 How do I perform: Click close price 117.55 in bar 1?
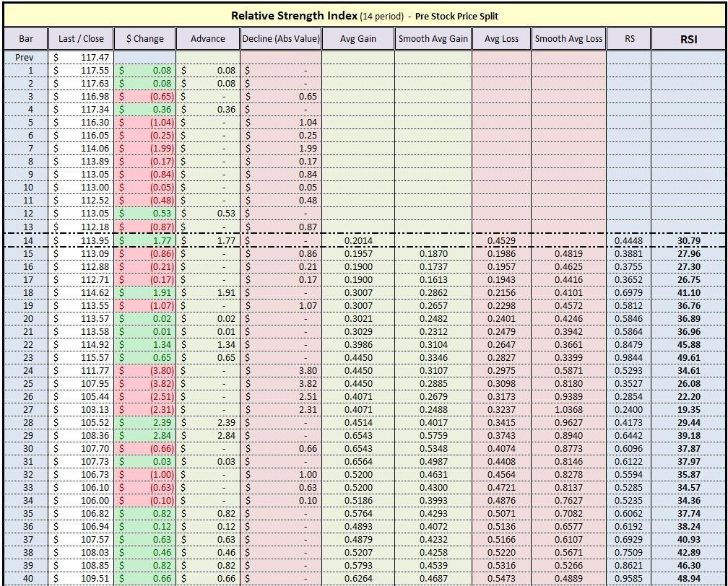pyautogui.click(x=81, y=71)
